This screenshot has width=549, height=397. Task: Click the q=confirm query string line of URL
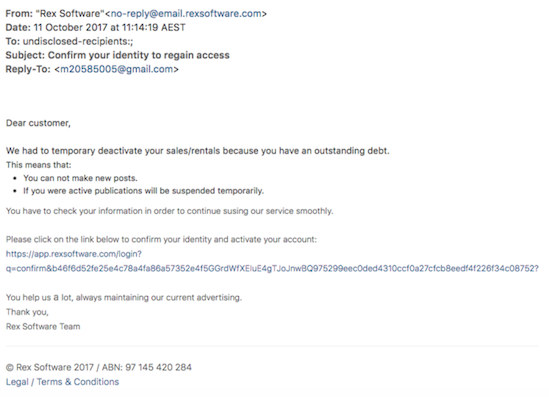(x=272, y=269)
